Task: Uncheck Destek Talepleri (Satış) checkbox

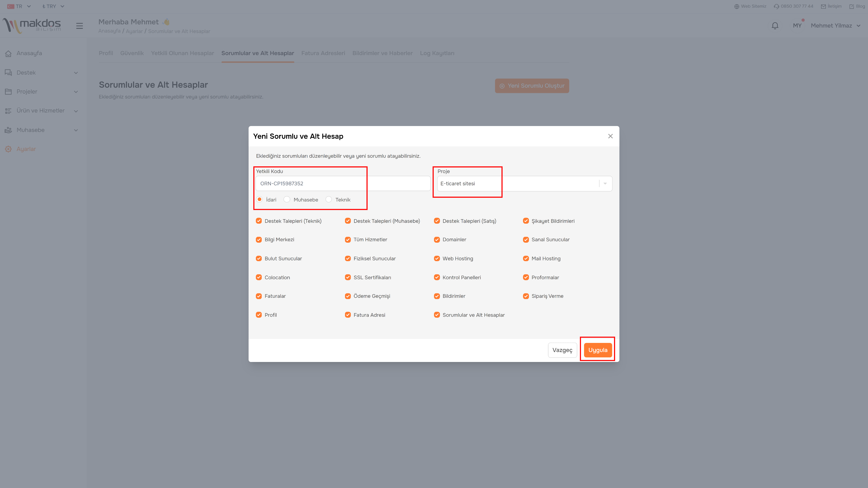Action: [437, 221]
